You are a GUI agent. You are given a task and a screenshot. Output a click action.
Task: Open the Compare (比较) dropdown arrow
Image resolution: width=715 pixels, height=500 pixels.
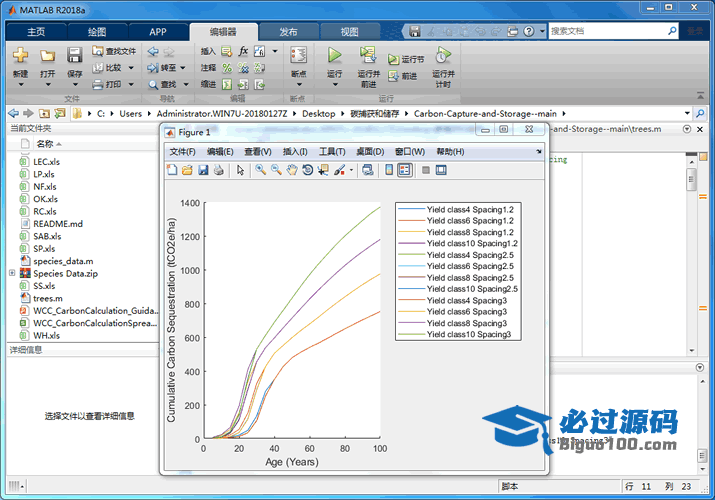tap(131, 68)
